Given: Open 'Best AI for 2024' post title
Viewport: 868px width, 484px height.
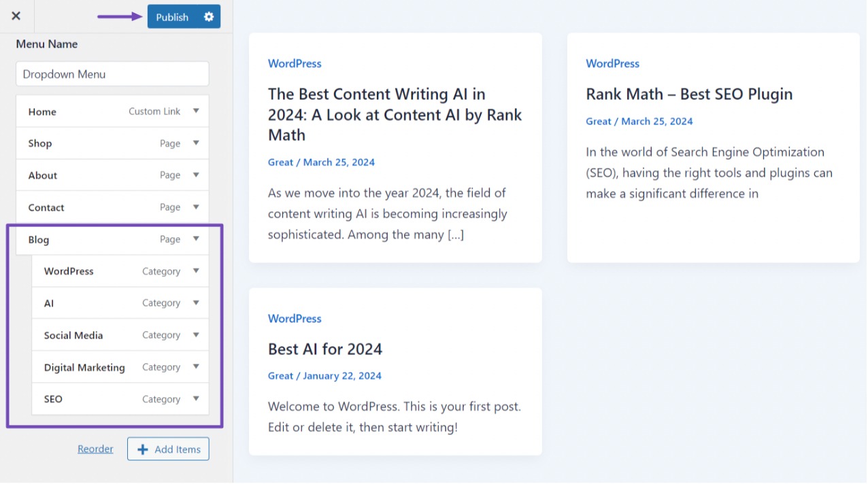Looking at the screenshot, I should click(325, 349).
